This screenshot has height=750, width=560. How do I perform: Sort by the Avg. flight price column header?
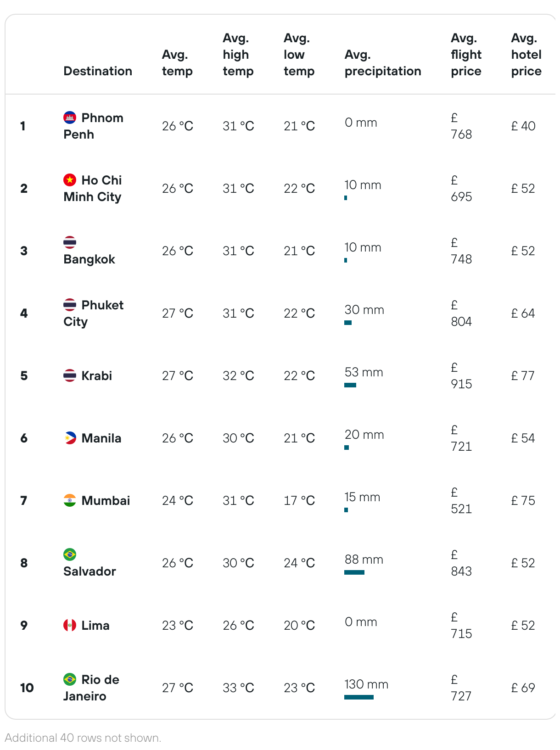[466, 55]
